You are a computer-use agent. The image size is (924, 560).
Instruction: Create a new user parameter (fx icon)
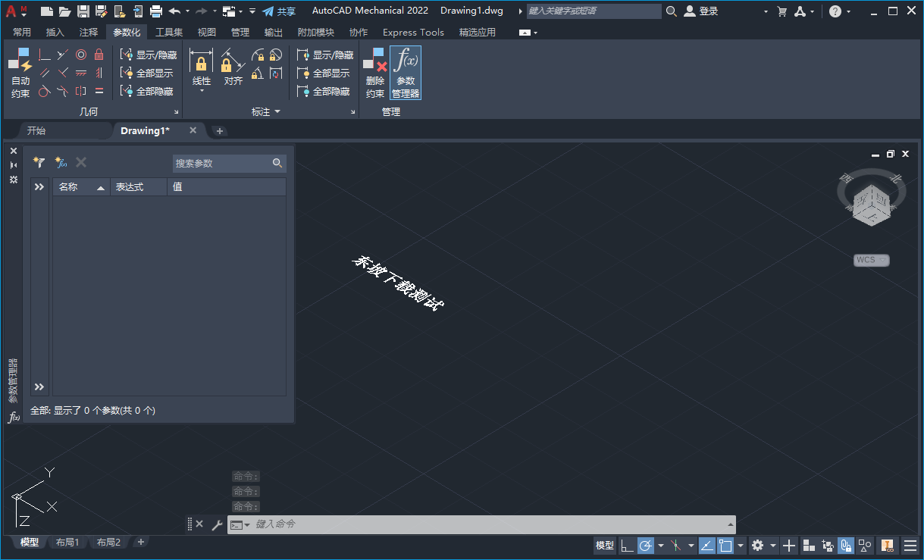pos(61,163)
